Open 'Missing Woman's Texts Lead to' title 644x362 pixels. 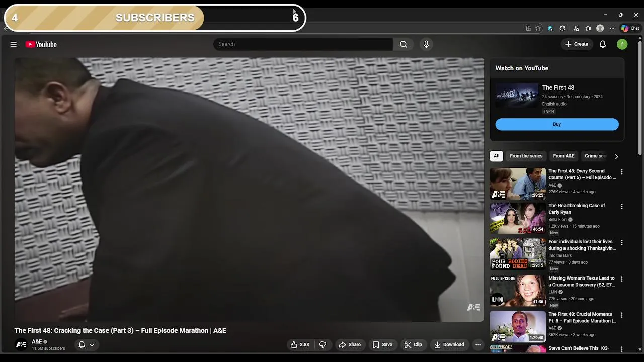(582, 281)
